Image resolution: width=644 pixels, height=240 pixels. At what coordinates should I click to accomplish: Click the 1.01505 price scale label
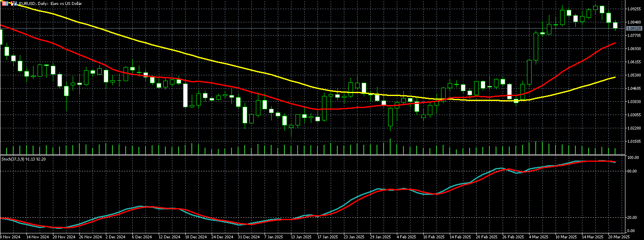634,142
